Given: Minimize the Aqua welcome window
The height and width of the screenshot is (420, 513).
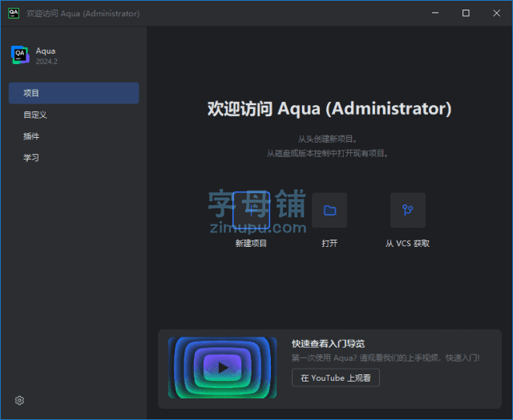Looking at the screenshot, I should click(x=435, y=13).
